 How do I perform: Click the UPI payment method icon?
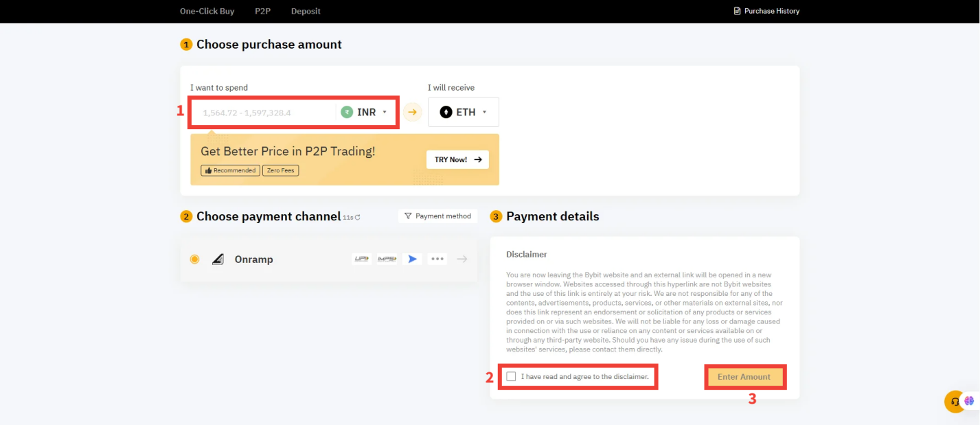click(x=361, y=259)
